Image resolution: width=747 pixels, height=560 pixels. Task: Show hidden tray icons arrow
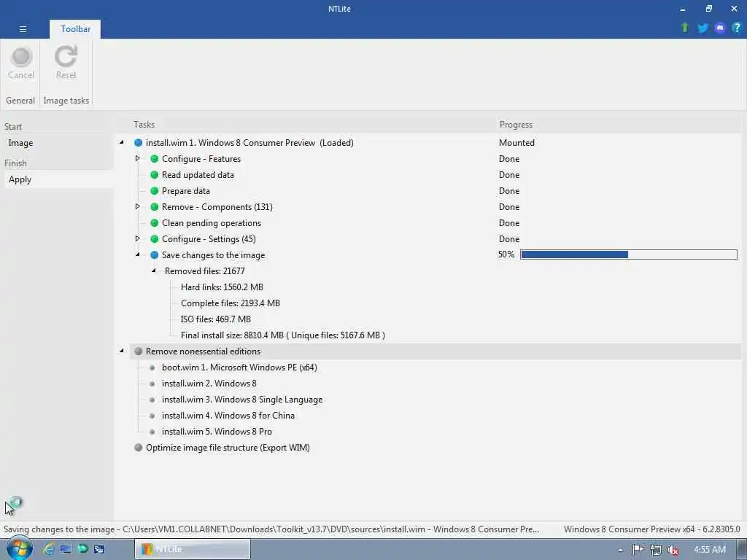tap(620, 550)
